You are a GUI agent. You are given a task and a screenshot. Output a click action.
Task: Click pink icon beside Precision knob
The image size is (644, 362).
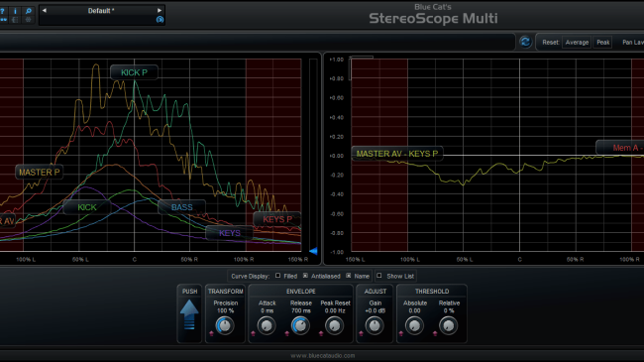pos(211,333)
